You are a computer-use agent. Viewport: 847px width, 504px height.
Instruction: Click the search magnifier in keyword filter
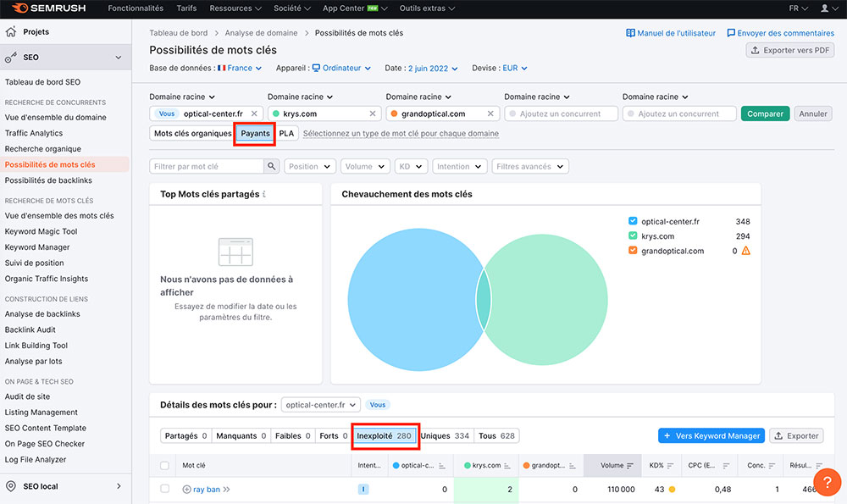point(271,166)
